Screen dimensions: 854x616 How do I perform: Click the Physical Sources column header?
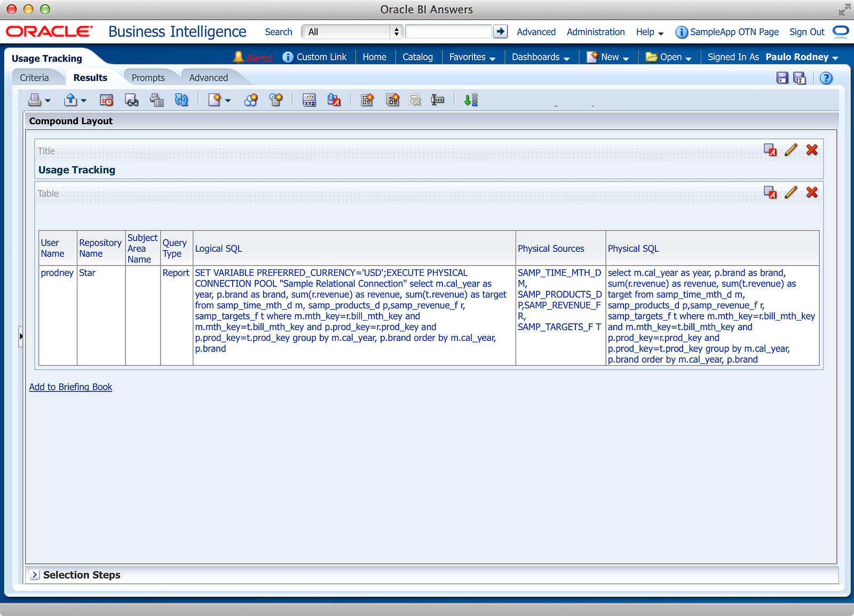coord(561,249)
